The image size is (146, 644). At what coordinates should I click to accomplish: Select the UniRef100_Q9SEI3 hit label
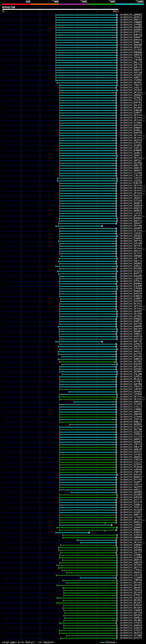tap(131, 17)
